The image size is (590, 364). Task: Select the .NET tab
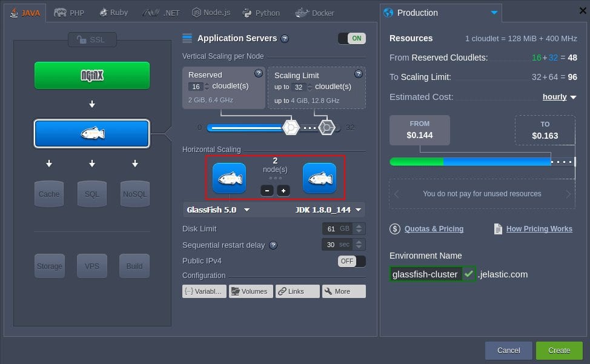pos(161,13)
